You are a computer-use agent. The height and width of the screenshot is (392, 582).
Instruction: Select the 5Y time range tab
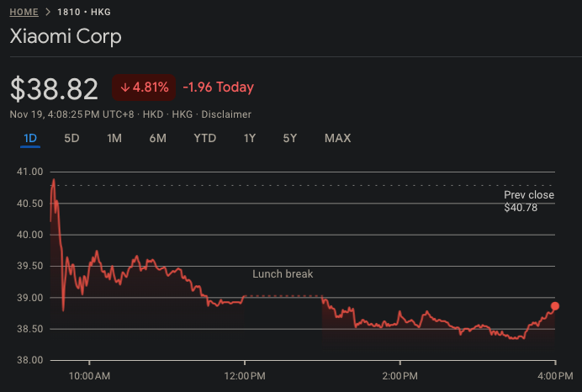[x=289, y=138]
